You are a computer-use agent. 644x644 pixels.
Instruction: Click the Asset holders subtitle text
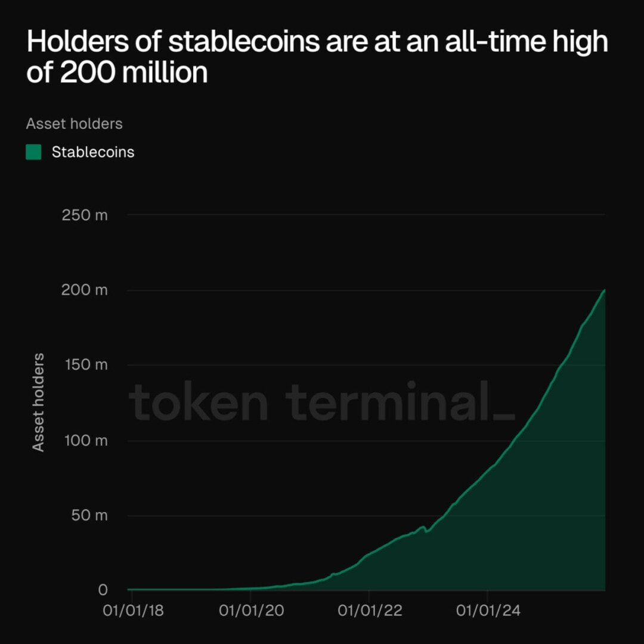[x=75, y=123]
